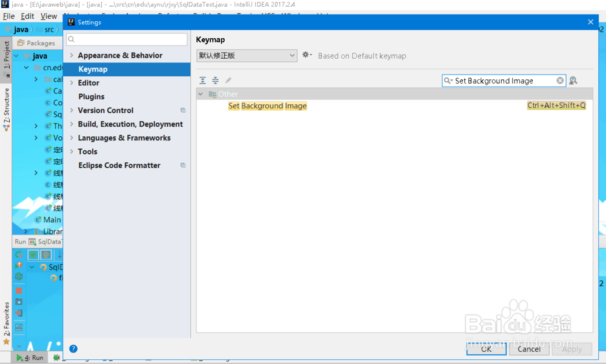Collapse the cn.edu package node
Viewport: 606px width, 364px height.
coord(26,68)
